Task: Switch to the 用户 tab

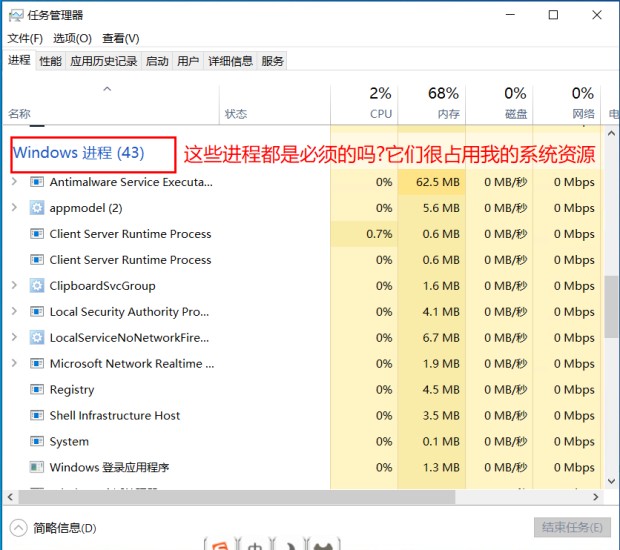Action: pos(188,61)
